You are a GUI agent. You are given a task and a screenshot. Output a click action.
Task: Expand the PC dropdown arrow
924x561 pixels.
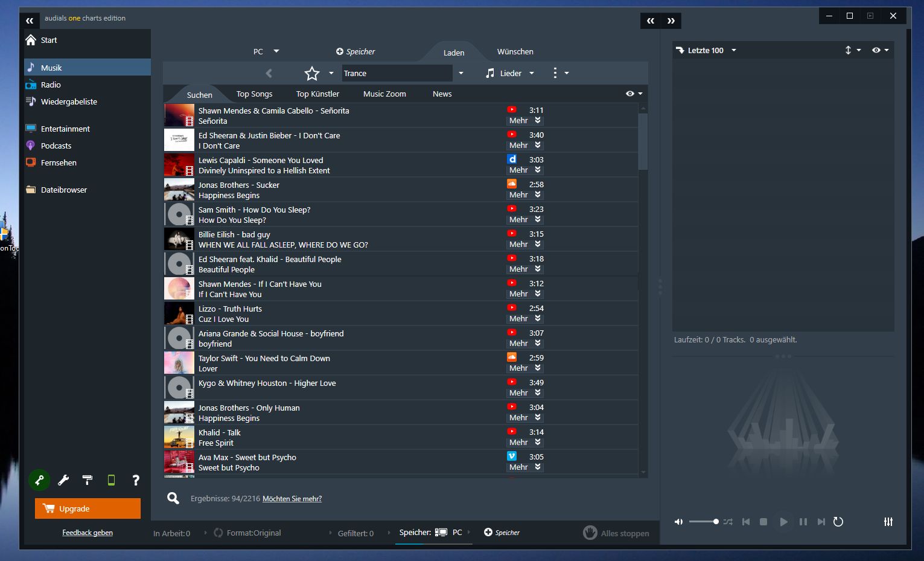click(x=276, y=51)
